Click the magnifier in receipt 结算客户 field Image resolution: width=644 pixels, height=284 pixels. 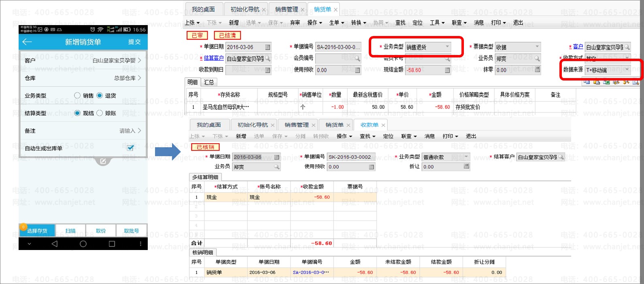tap(561, 157)
